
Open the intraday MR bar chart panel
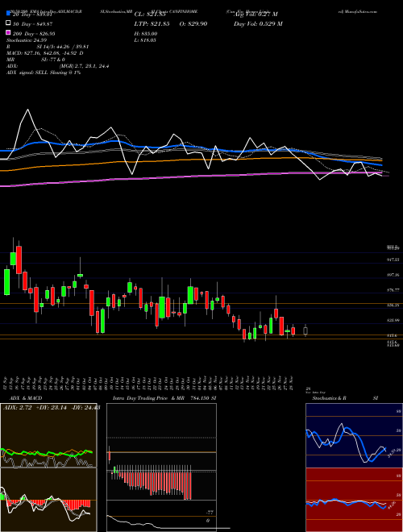point(161,468)
